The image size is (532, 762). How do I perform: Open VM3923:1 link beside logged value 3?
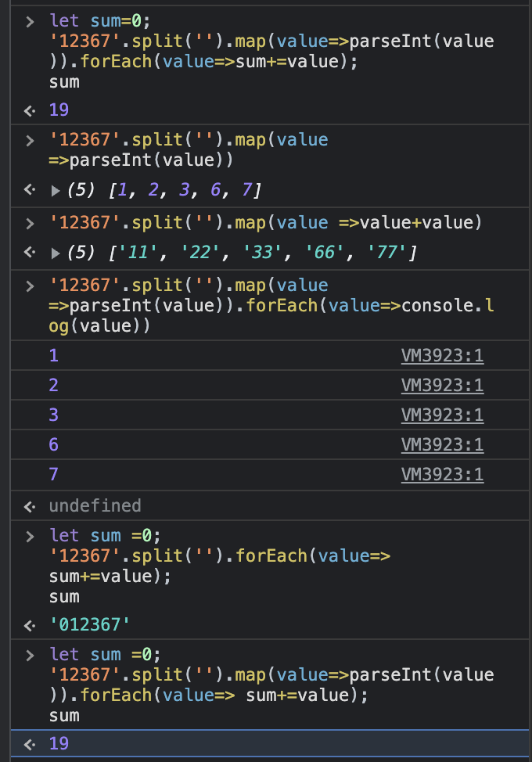442,415
